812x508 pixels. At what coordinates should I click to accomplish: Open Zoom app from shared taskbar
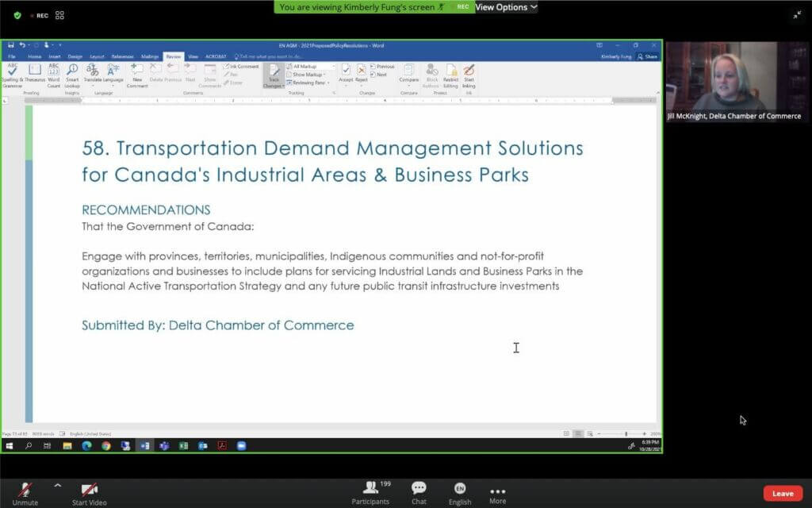(241, 446)
